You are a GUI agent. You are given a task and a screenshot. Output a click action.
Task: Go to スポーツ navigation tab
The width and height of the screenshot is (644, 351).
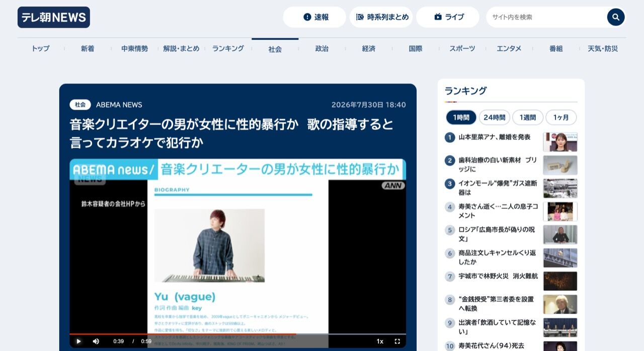coord(462,49)
